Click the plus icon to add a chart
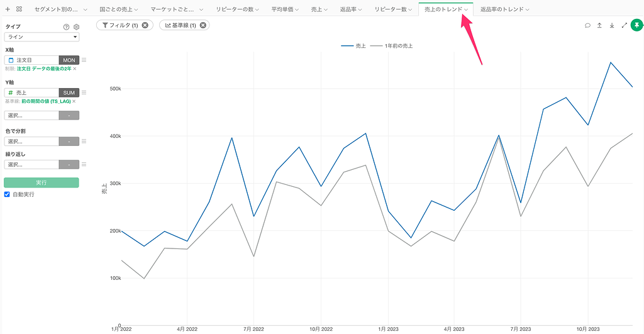The image size is (644, 334). pyautogui.click(x=8, y=9)
